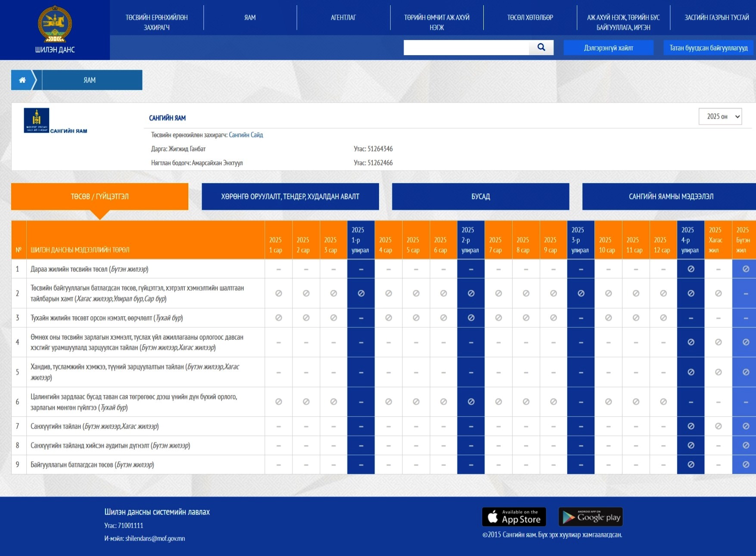Image resolution: width=756 pixels, height=556 pixels.
Task: Click row 7 status icon under Хагас жил
Action: [x=718, y=426]
